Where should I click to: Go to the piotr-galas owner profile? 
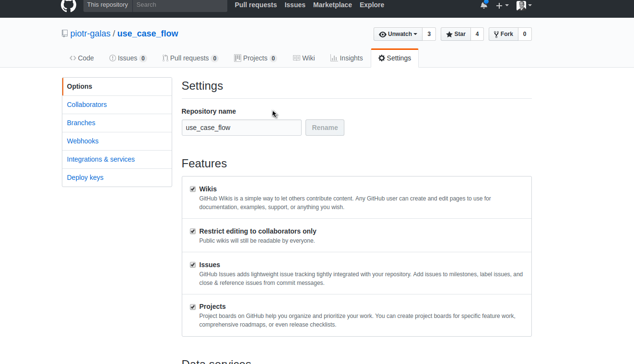tap(91, 34)
